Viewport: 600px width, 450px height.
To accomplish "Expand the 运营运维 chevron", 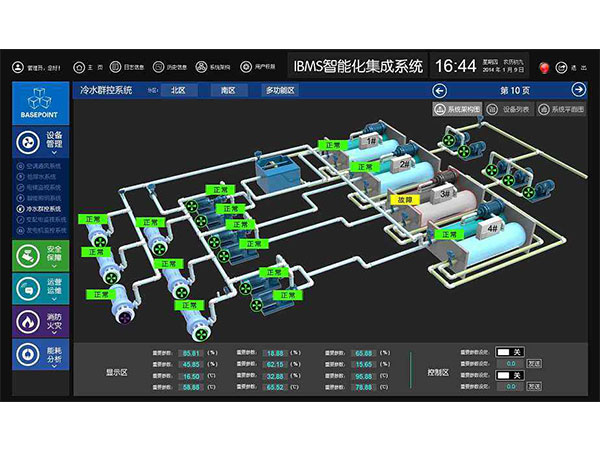I will (54, 299).
